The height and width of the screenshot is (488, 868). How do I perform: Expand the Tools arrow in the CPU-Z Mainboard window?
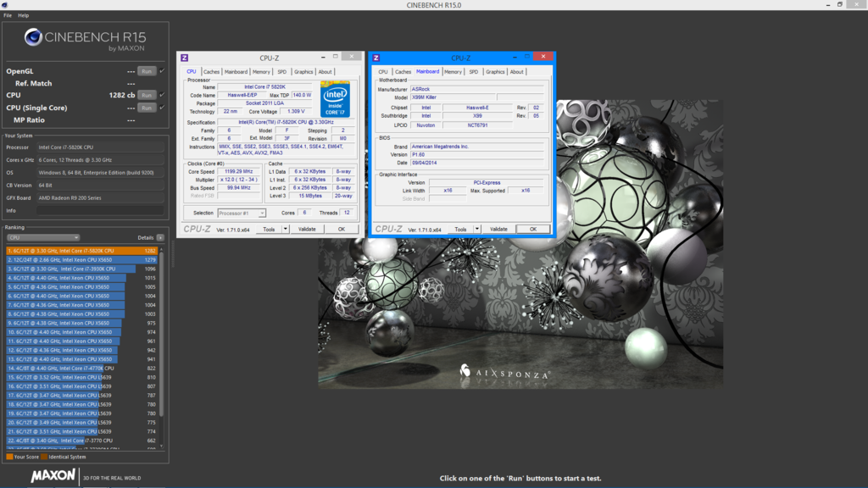point(476,229)
